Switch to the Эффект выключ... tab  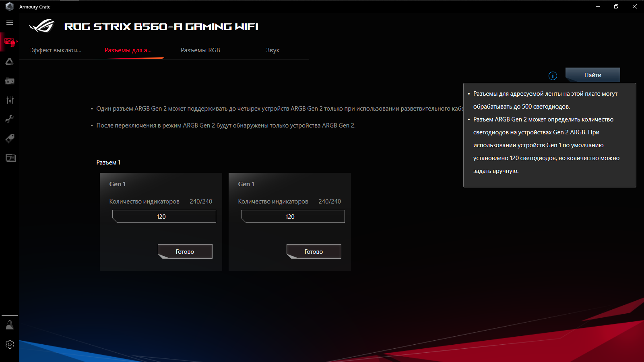click(x=56, y=50)
